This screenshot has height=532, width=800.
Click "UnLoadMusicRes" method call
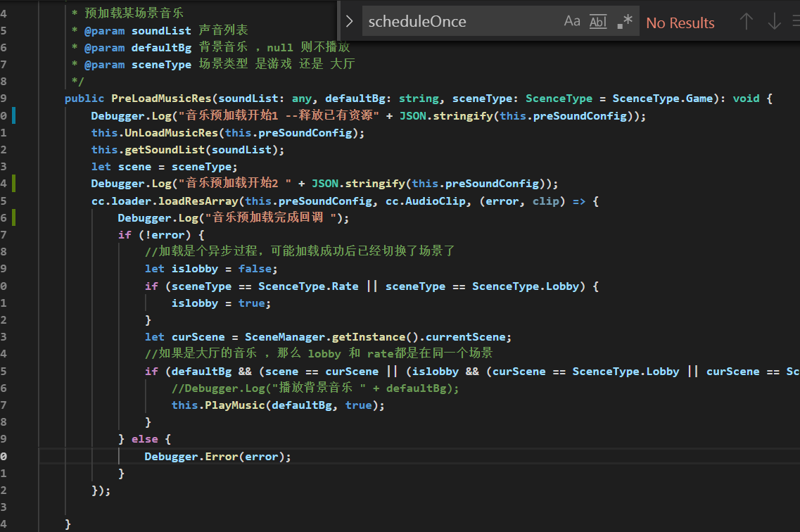point(172,133)
